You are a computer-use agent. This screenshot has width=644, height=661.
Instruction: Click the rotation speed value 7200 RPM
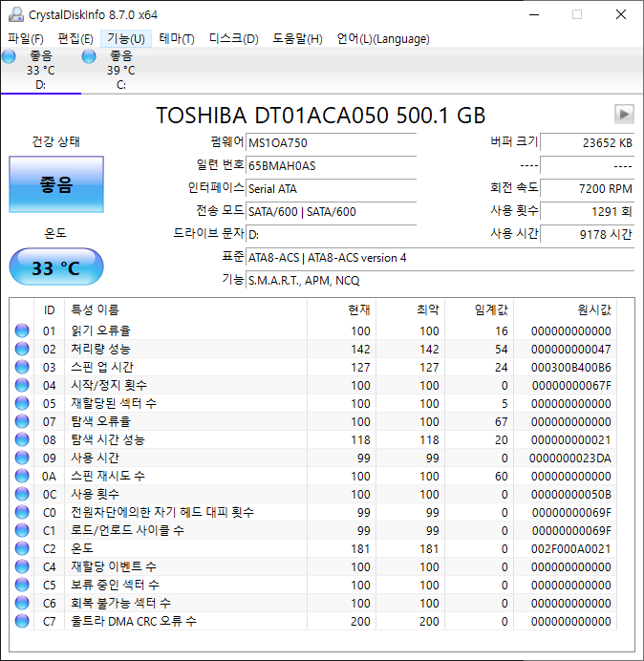pos(587,188)
